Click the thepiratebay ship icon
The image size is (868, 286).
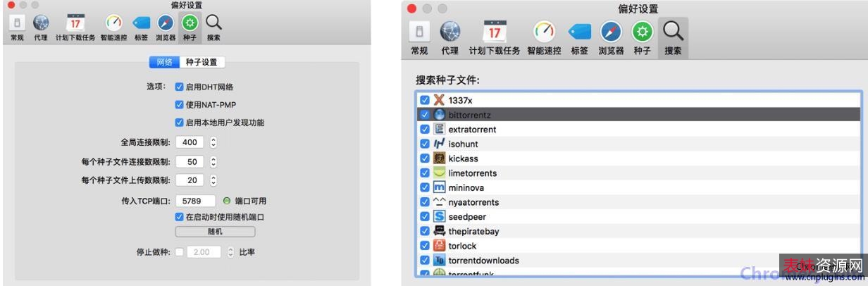click(440, 231)
